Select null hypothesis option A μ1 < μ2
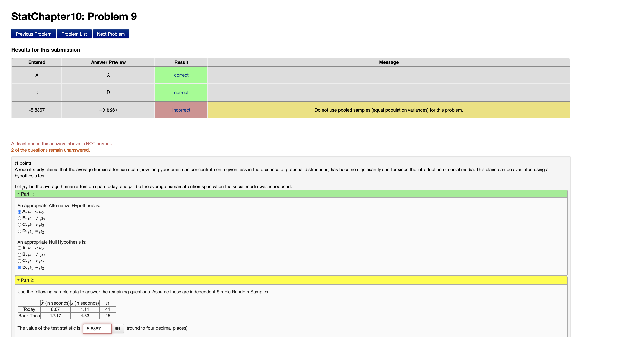Screen dimensions: 627x364 coord(19,248)
